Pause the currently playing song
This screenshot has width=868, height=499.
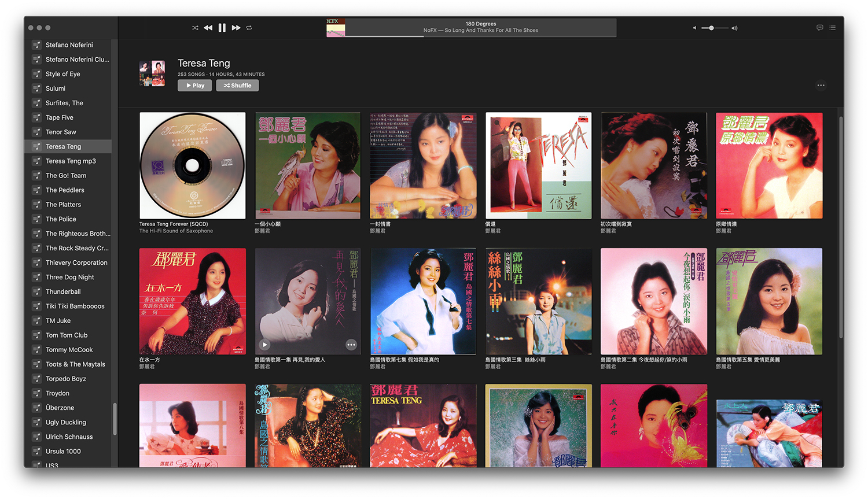[222, 28]
